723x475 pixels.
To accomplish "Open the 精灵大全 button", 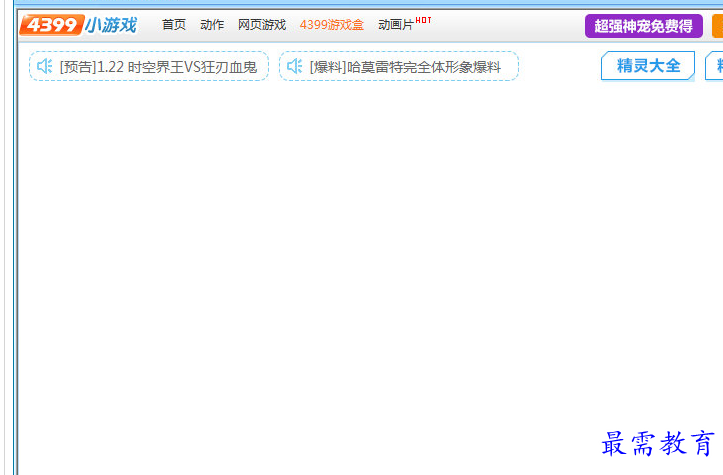I will click(x=648, y=65).
